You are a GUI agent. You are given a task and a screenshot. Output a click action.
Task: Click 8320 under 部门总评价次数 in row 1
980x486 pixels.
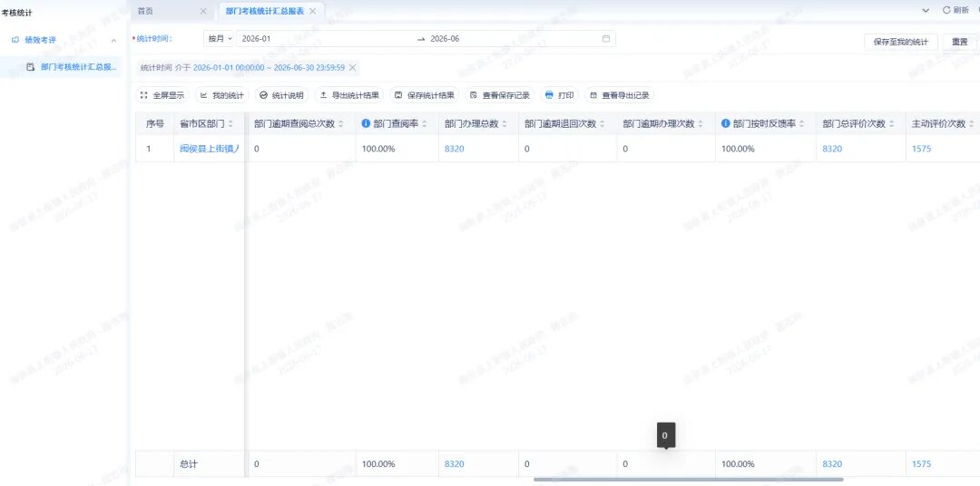832,149
